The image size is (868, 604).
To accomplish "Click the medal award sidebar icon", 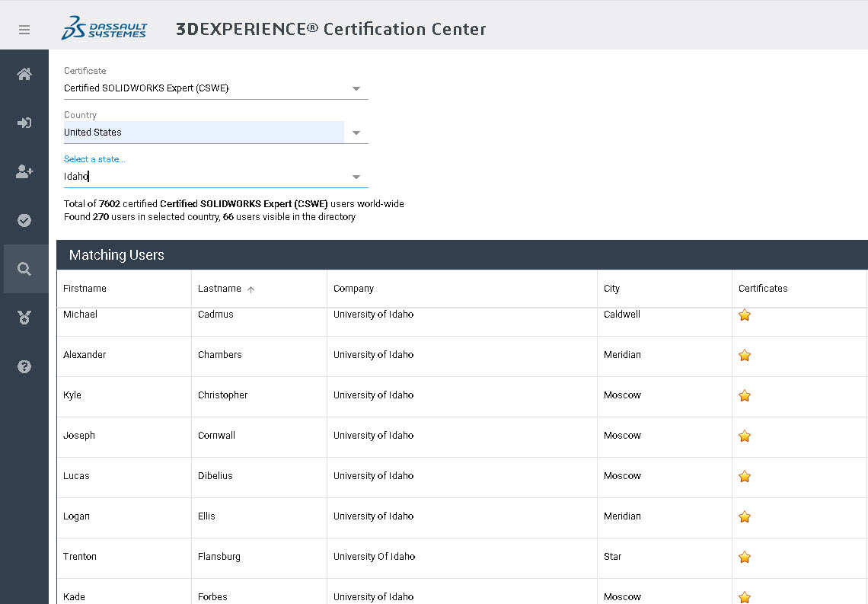I will click(x=24, y=318).
